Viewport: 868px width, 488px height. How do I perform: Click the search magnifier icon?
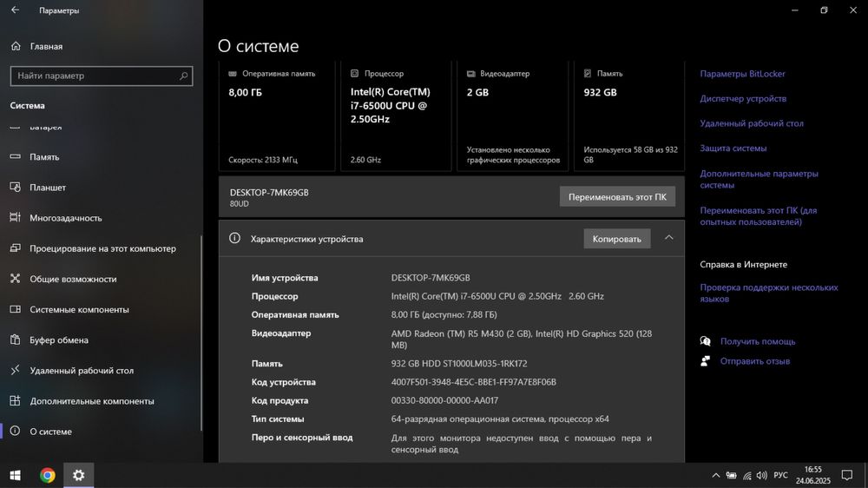pos(183,76)
